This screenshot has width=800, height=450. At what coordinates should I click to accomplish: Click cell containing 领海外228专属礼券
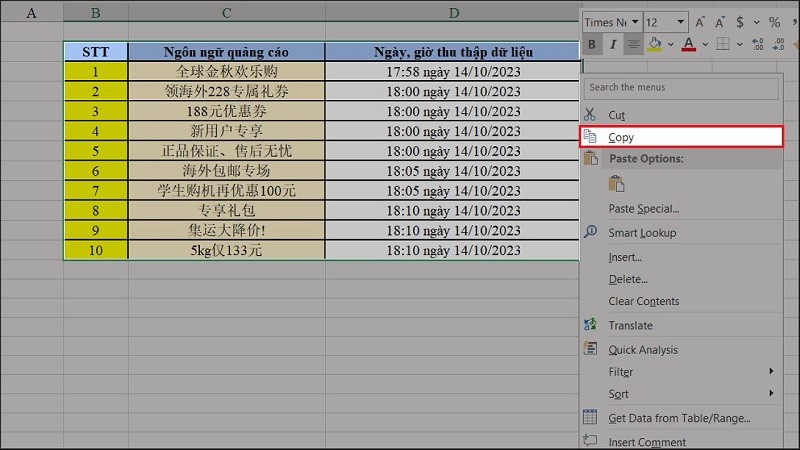227,91
